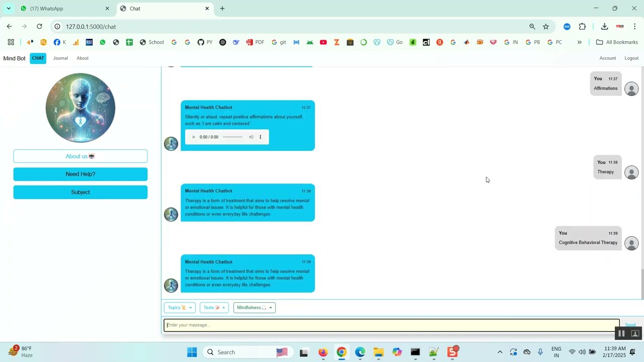
Task: Open the git bookmark
Action: click(x=279, y=42)
